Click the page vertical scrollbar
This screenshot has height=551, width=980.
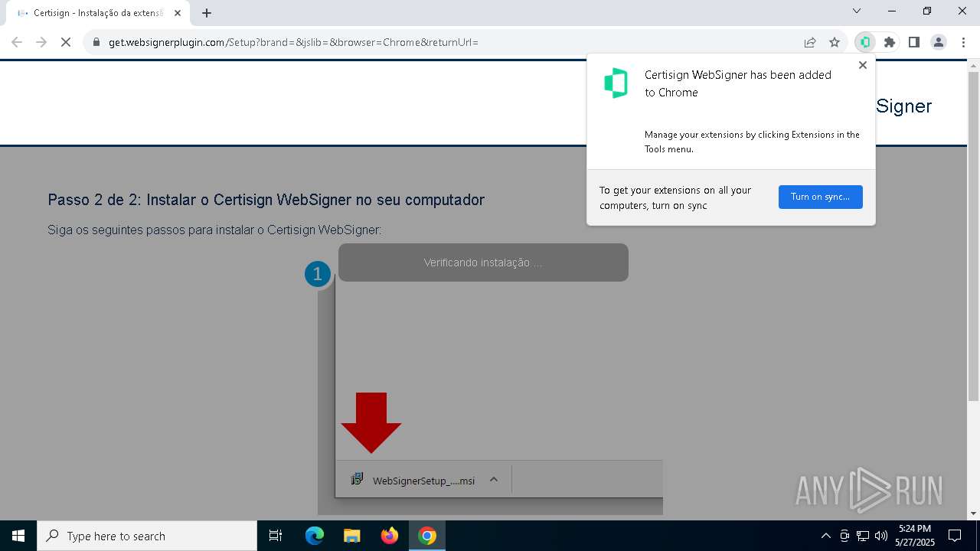click(973, 237)
